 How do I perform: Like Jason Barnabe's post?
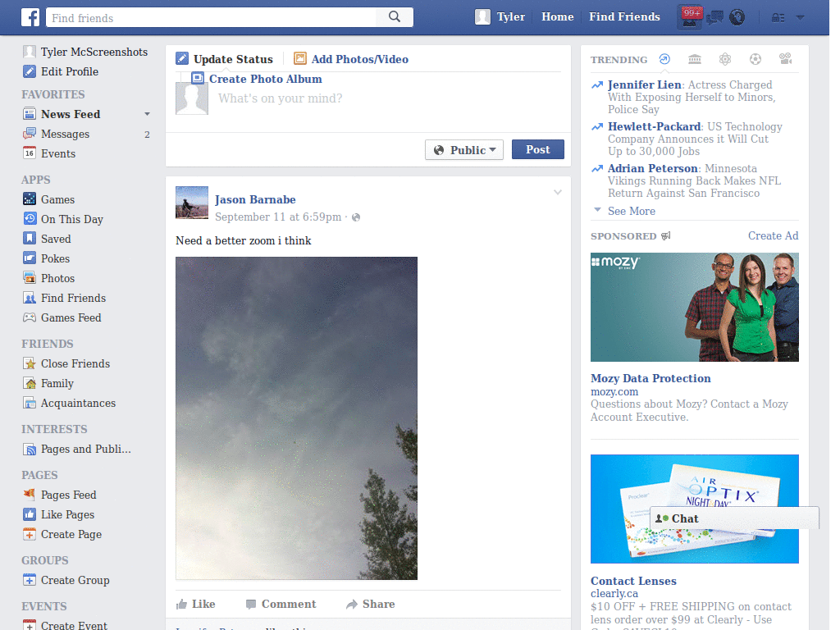pos(195,605)
